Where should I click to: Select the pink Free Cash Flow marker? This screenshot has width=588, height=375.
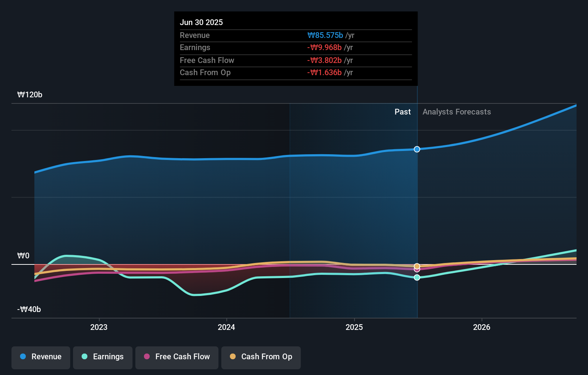tap(416, 269)
